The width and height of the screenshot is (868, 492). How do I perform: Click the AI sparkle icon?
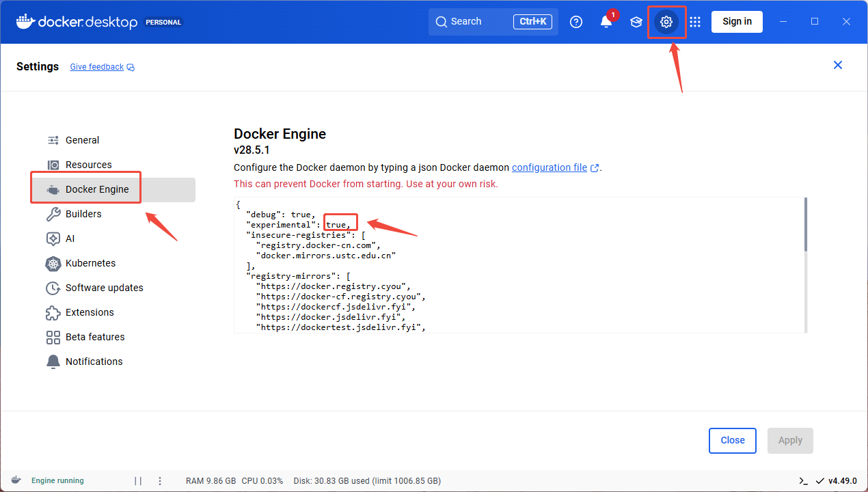[53, 238]
